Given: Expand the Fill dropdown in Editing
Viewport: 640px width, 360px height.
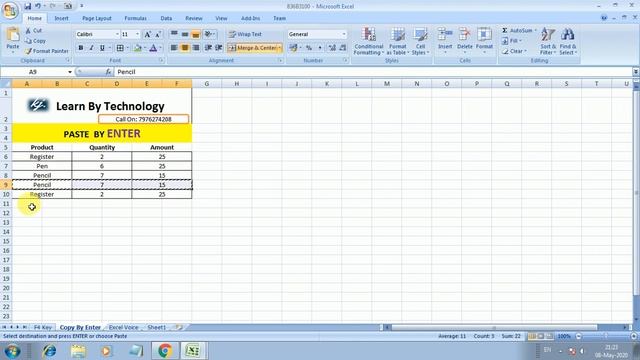Looking at the screenshot, I should click(520, 41).
